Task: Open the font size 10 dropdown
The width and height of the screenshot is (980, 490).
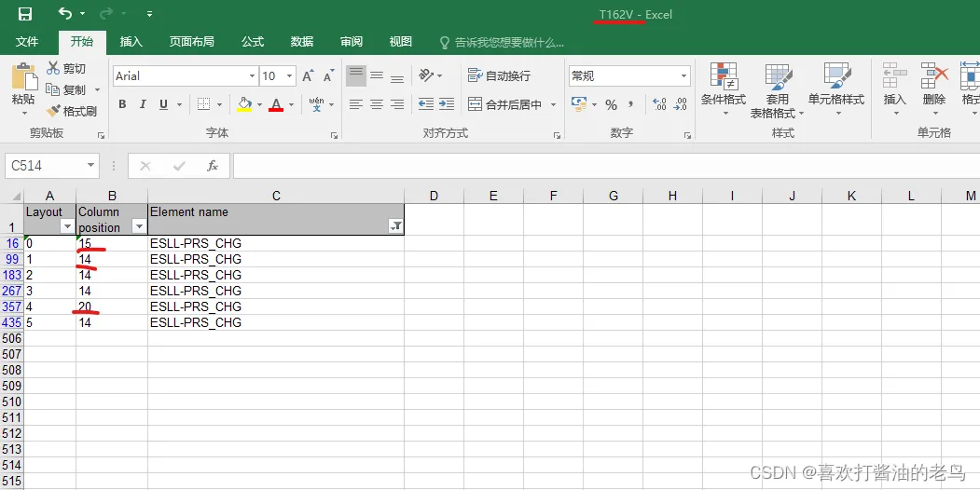Action: [290, 76]
